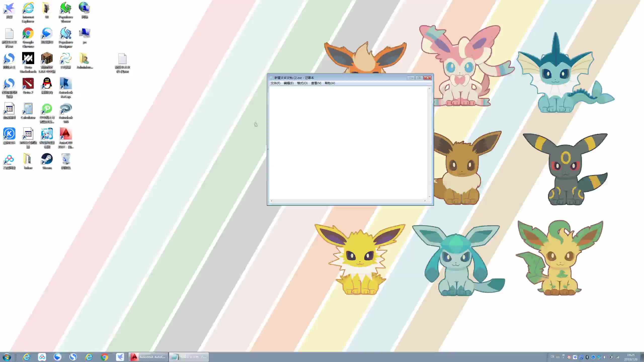Open the 查看(V) menu in Notepad
The image size is (644, 362).
pyautogui.click(x=316, y=83)
